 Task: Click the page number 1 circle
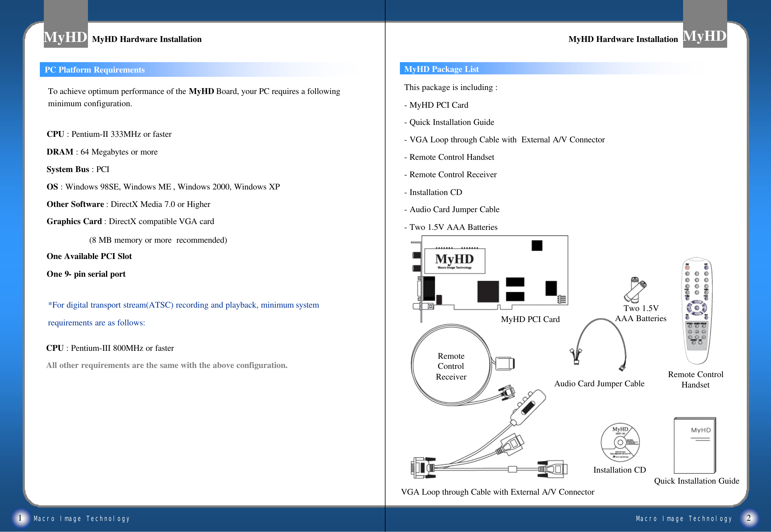[x=21, y=518]
